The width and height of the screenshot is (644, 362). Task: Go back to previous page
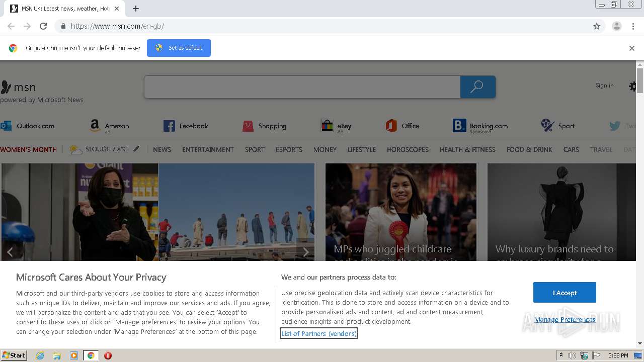pos(11,26)
